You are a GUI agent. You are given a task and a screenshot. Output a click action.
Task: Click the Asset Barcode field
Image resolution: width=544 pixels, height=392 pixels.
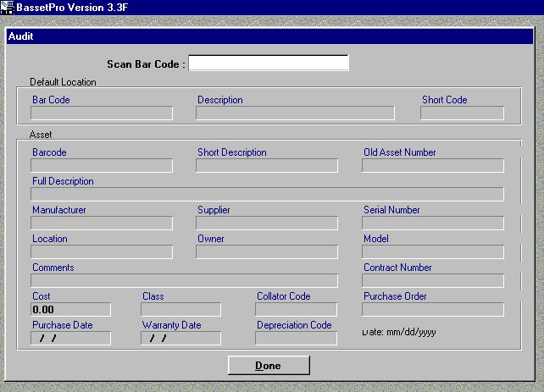tap(102, 165)
